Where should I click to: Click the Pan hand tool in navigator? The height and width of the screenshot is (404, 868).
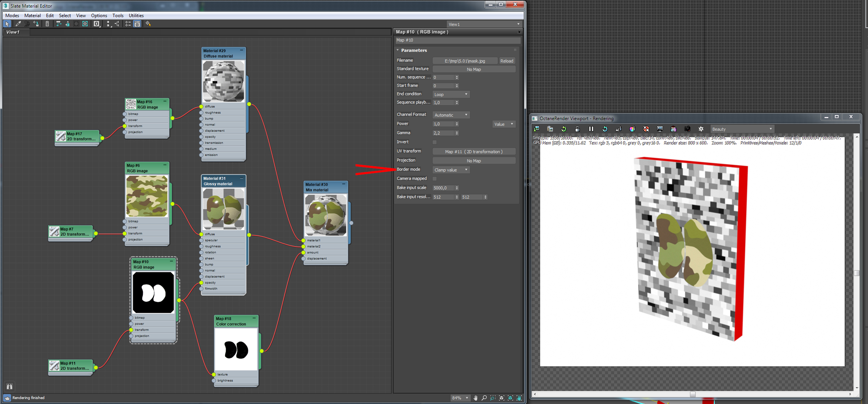tap(475, 398)
